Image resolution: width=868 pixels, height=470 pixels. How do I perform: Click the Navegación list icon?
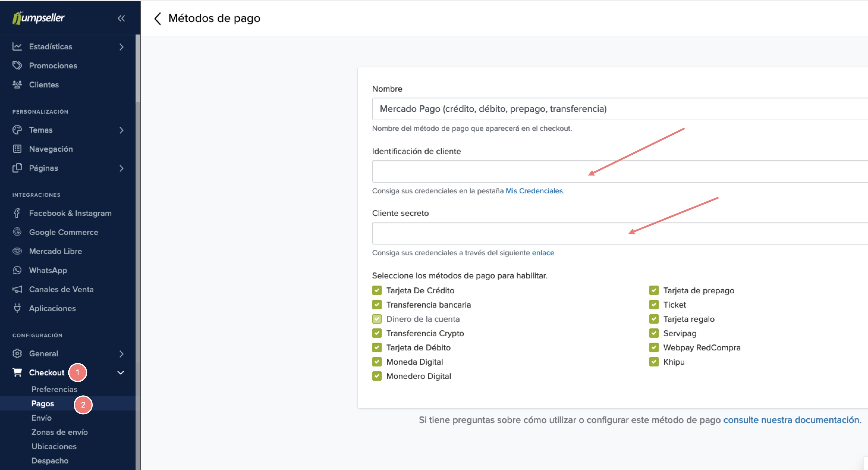17,149
